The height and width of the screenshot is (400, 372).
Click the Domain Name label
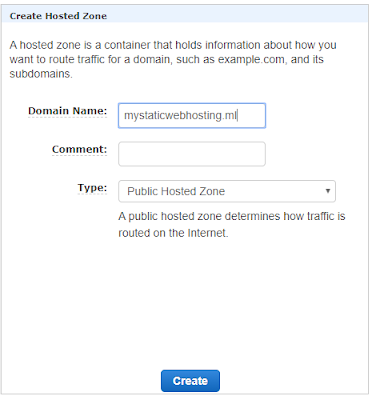[68, 111]
